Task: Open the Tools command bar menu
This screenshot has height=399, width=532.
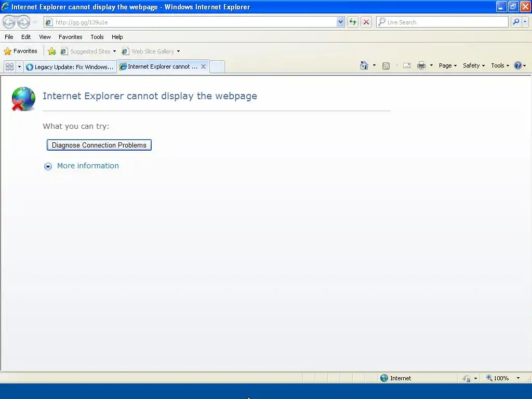Action: click(500, 65)
